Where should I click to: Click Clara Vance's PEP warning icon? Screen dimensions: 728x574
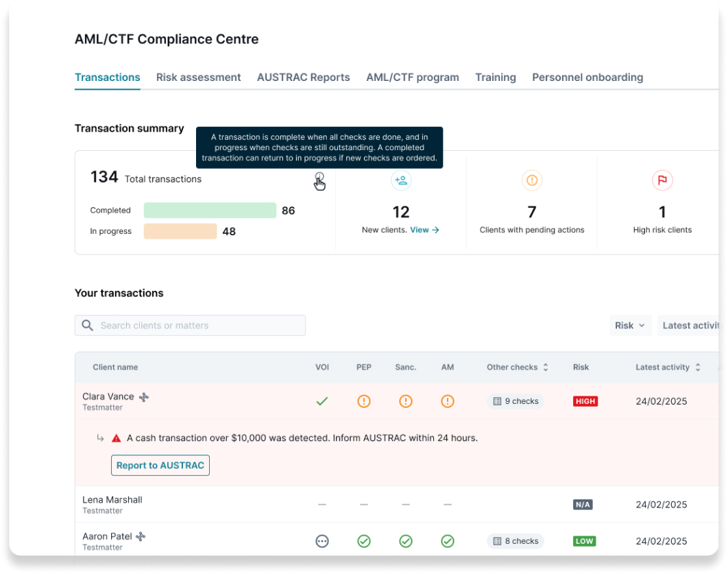tap(364, 401)
